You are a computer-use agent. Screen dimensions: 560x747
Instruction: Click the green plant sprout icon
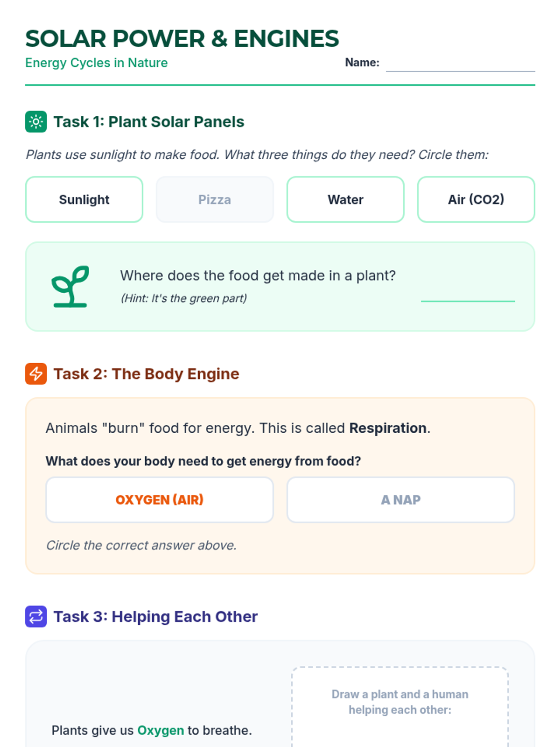pos(70,286)
